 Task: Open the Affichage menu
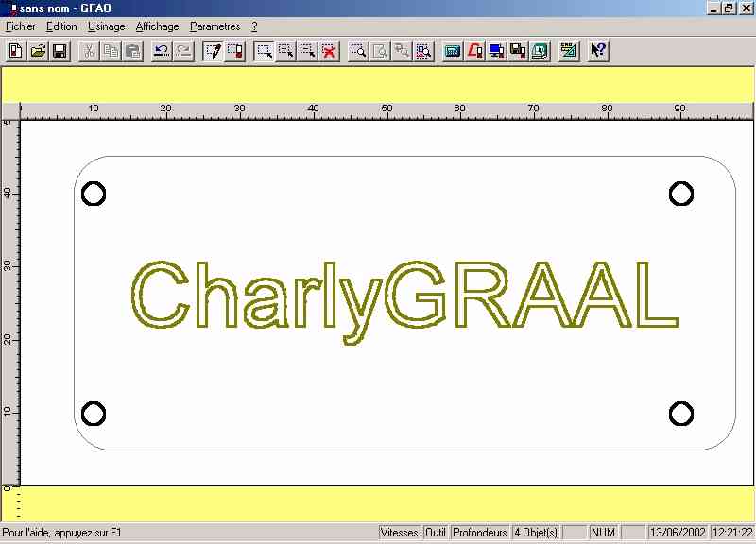pyautogui.click(x=157, y=26)
